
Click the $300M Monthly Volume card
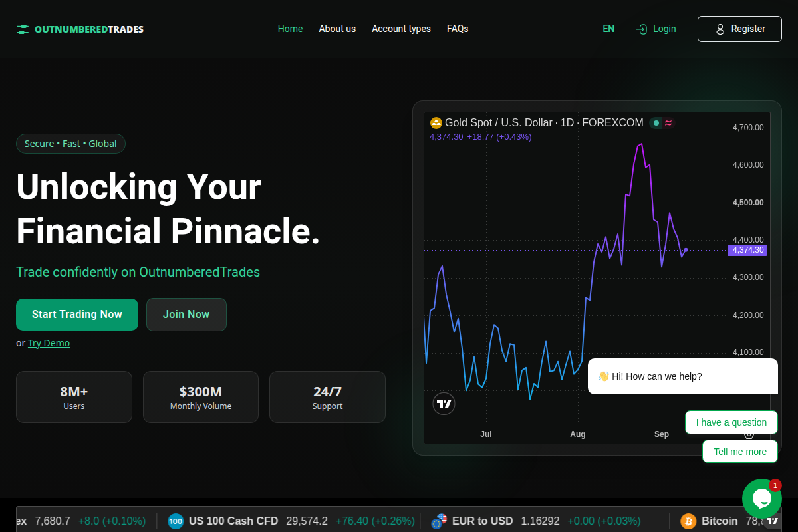(x=201, y=397)
